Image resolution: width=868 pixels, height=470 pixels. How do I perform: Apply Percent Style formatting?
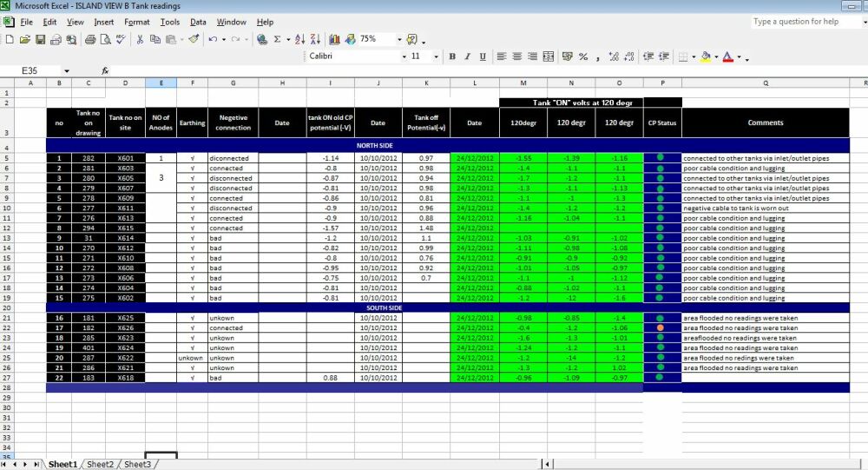(x=583, y=56)
